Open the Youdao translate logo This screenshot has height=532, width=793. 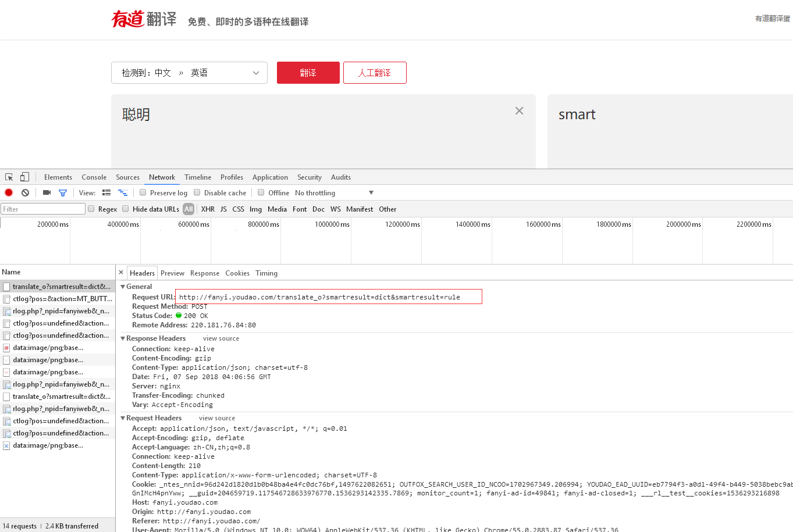(144, 19)
